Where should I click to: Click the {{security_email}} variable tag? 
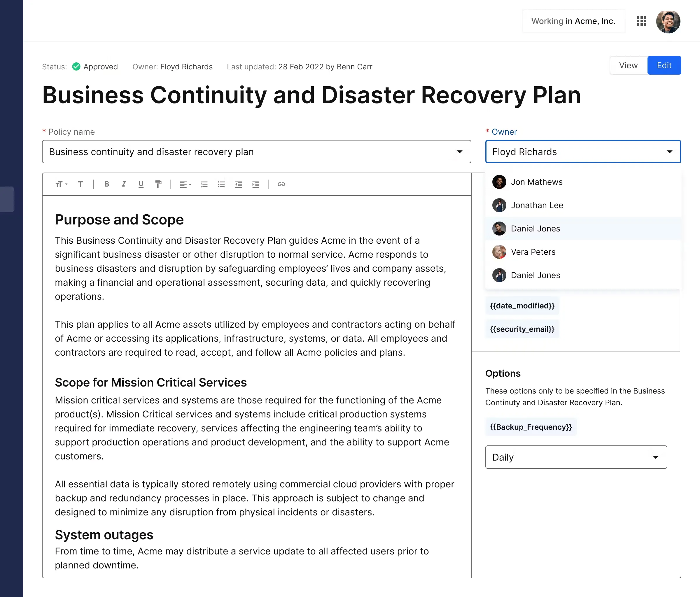(x=522, y=329)
